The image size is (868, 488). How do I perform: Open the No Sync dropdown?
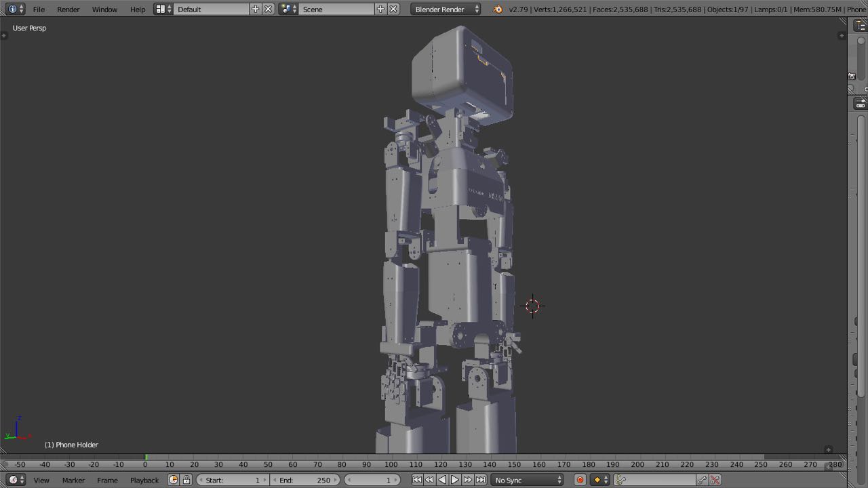point(528,480)
